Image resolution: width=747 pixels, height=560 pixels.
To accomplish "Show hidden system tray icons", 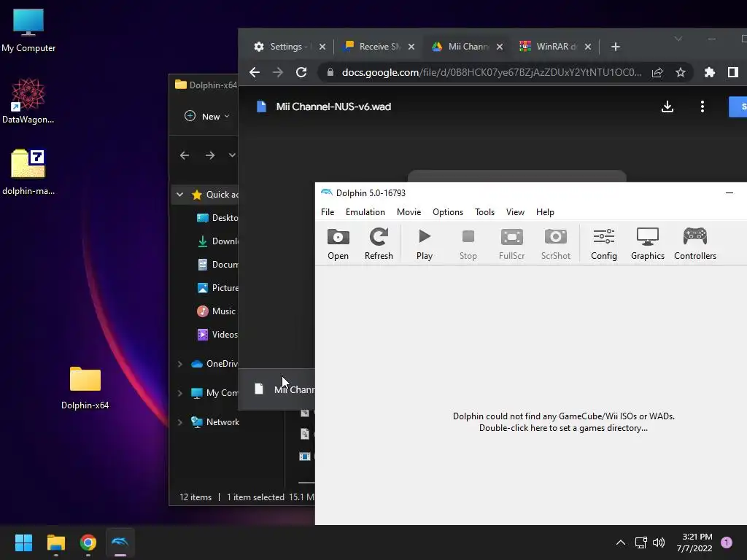I will tap(621, 542).
